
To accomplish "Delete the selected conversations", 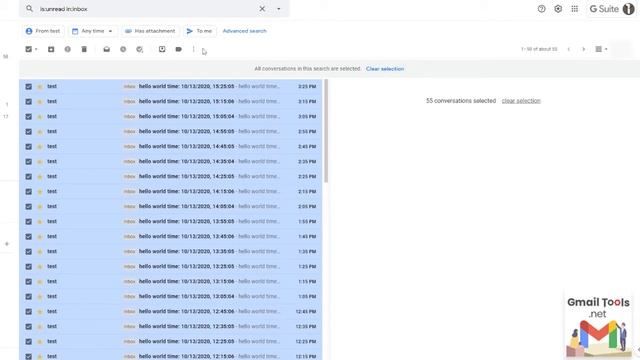I will (84, 49).
